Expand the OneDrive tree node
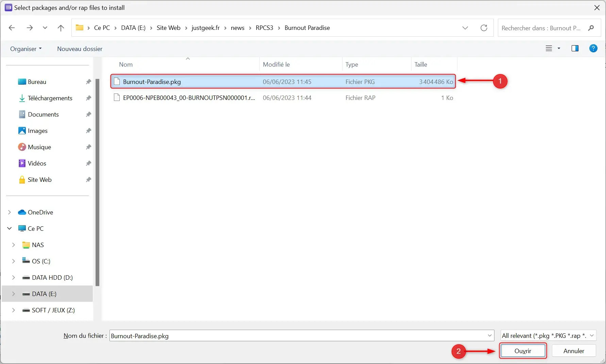The height and width of the screenshot is (364, 606). point(10,212)
